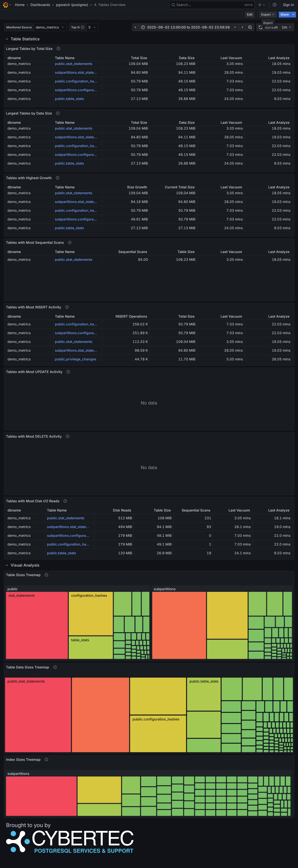Collapse the Table Statistics row
298x868 pixels.
click(x=7, y=39)
